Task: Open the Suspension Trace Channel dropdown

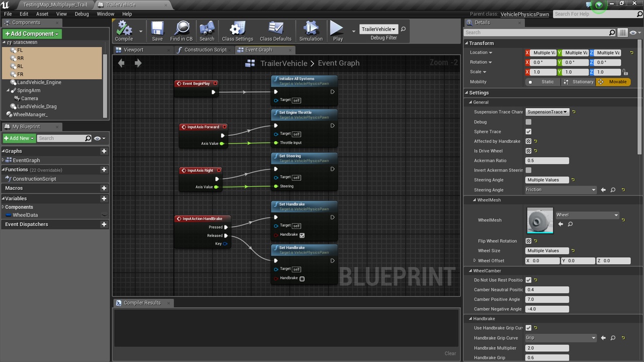Action: [x=547, y=112]
